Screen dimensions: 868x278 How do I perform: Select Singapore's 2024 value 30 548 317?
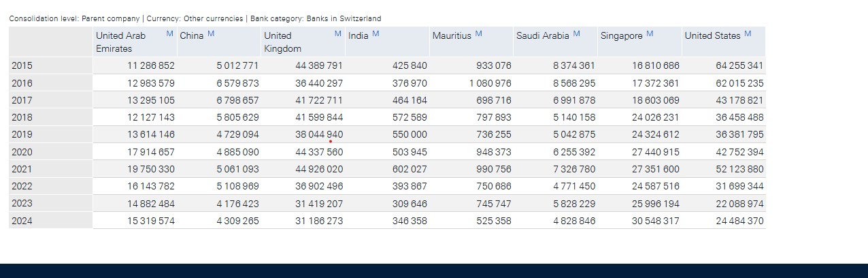coord(655,221)
